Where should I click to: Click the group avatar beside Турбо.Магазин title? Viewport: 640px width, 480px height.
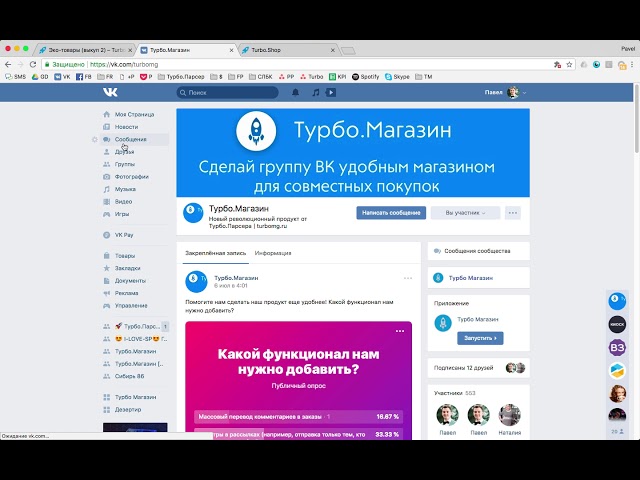(193, 213)
